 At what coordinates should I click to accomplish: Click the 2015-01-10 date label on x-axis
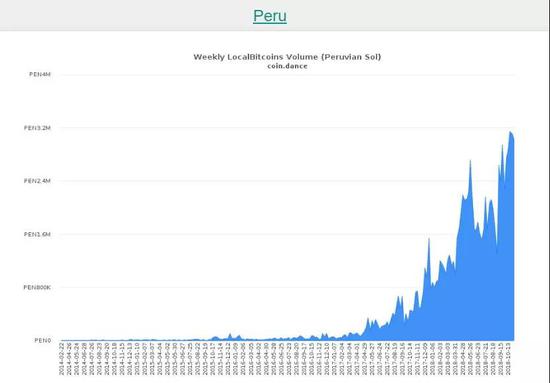[x=137, y=359]
